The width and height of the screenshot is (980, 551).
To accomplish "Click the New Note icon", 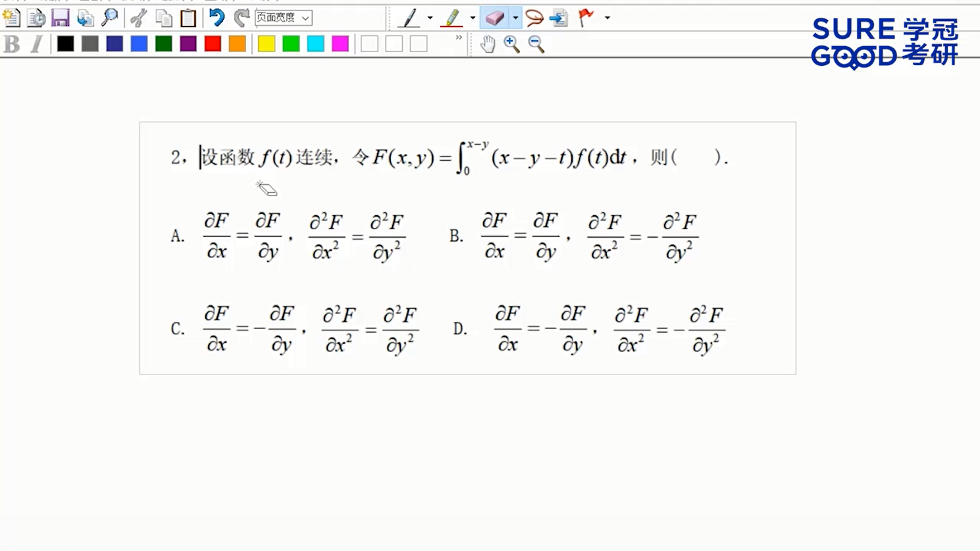I will point(11,18).
